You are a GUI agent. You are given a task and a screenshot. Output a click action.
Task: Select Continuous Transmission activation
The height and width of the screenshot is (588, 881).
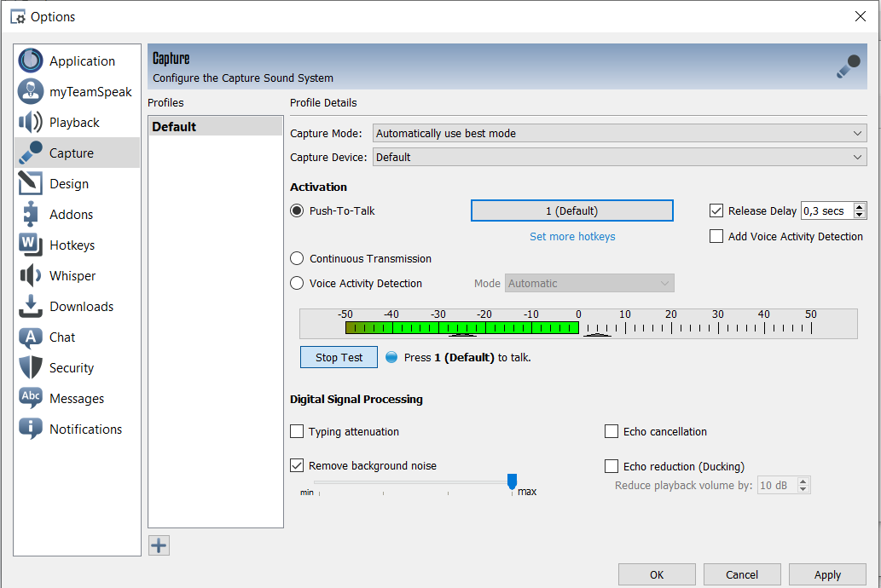pos(297,258)
